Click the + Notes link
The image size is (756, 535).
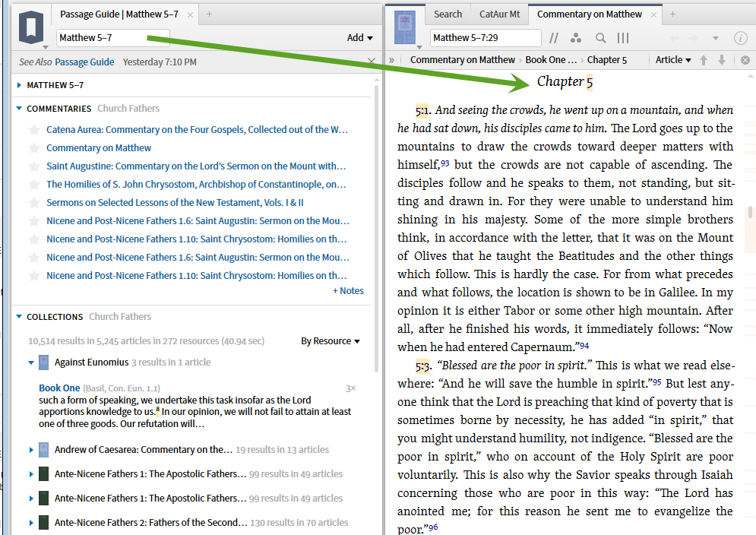click(x=348, y=291)
